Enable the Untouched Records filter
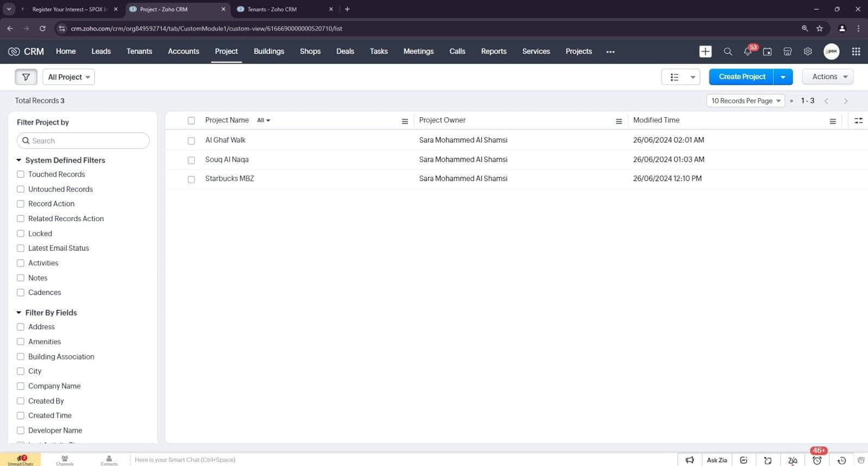Image resolution: width=868 pixels, height=466 pixels. tap(21, 189)
